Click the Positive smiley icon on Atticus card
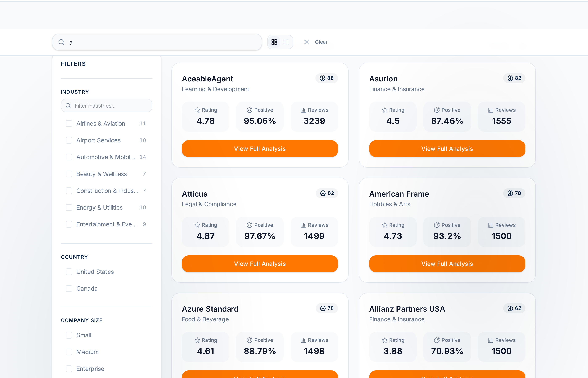This screenshot has height=378, width=588. [249, 225]
